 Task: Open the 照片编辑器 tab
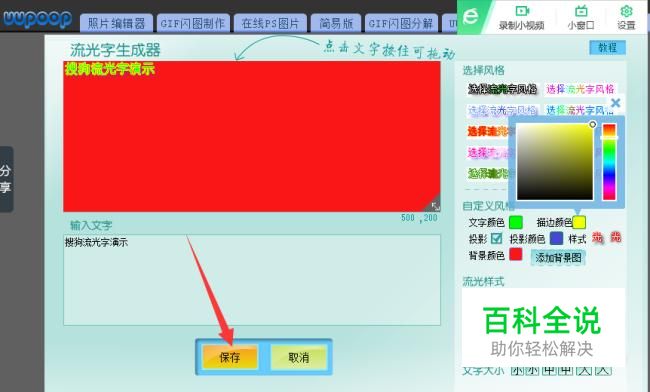[116, 23]
